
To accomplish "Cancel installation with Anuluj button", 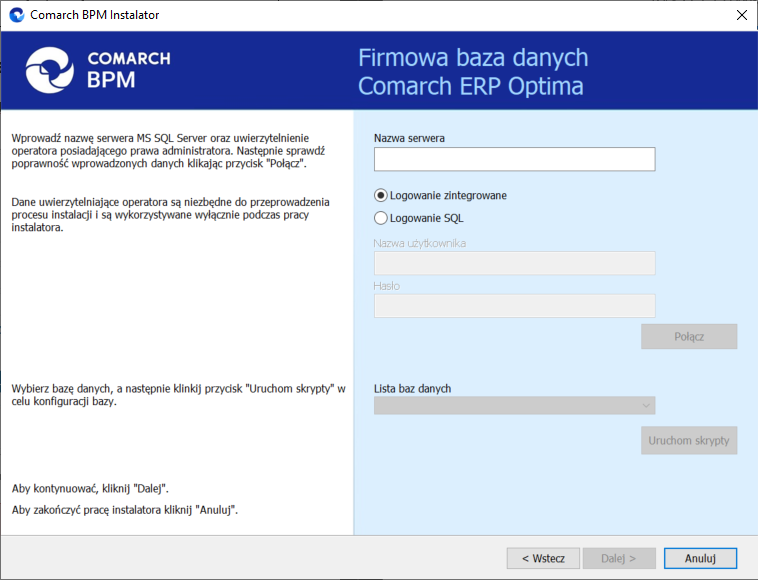I will [x=700, y=558].
